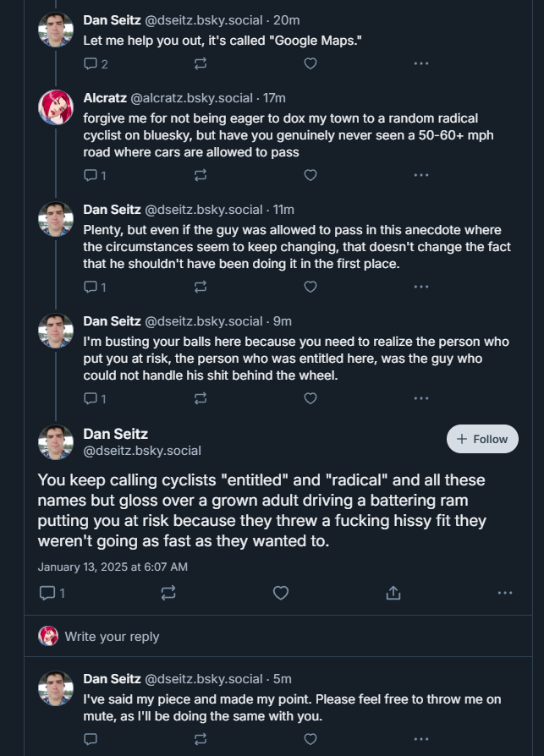
Task: Repost the "Google Maps" reply
Action: pyautogui.click(x=201, y=63)
